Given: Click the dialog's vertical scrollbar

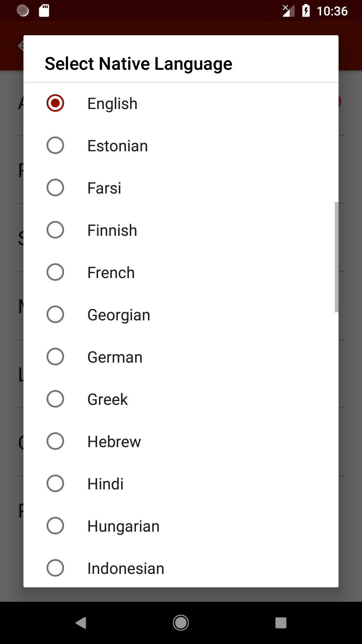Looking at the screenshot, I should [336, 257].
